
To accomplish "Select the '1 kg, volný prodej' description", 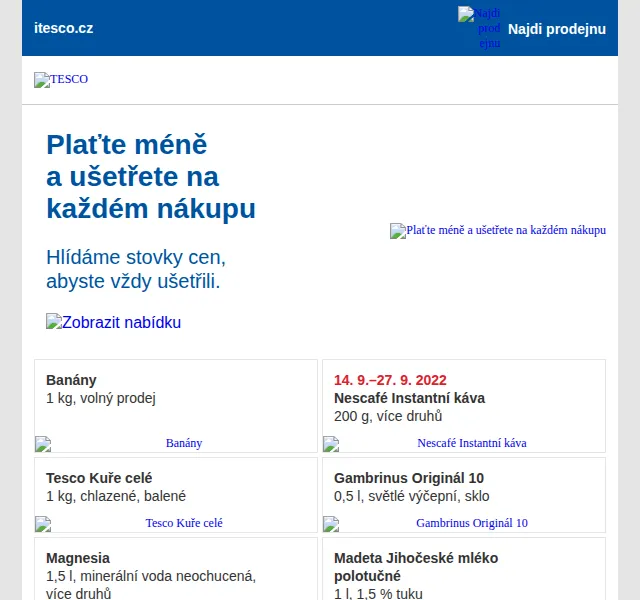I will pyautogui.click(x=101, y=398).
